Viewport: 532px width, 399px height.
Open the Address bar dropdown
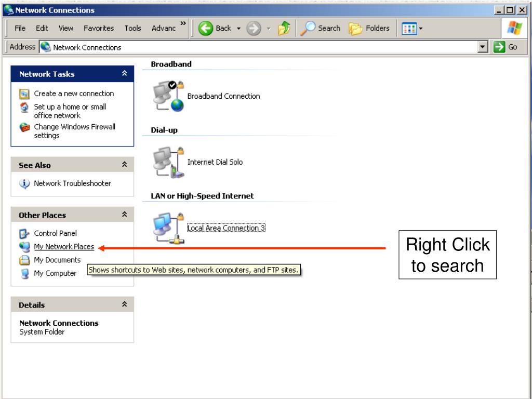pos(483,47)
